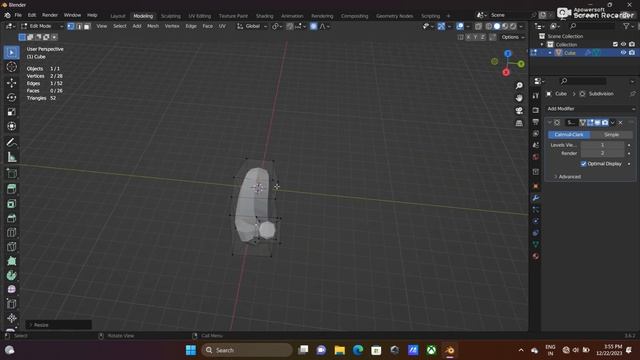Switch to face select mode
Screen dimensions: 640x360
click(x=87, y=26)
